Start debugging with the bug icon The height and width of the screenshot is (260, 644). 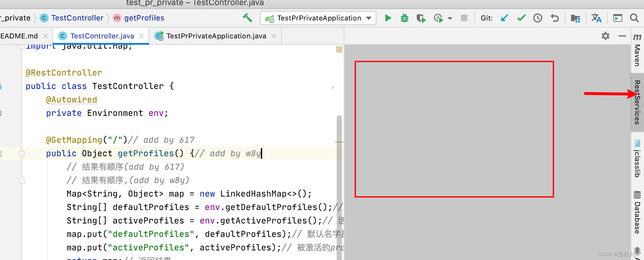pyautogui.click(x=405, y=18)
